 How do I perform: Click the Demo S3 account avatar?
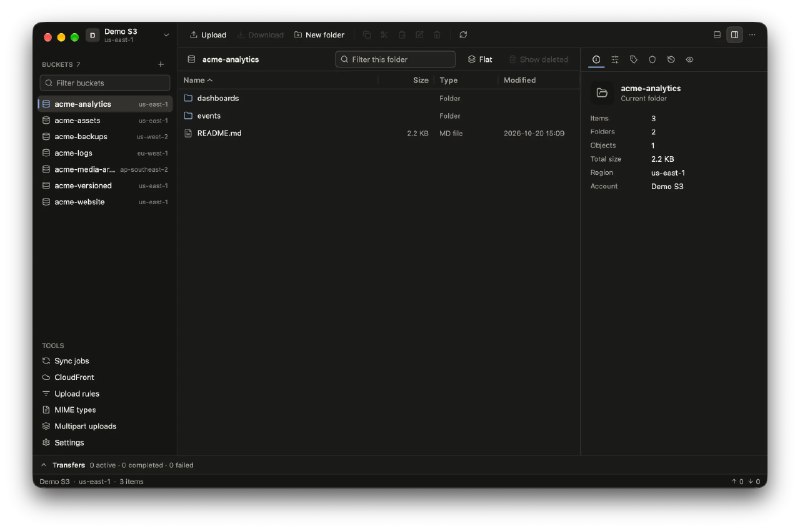92,35
